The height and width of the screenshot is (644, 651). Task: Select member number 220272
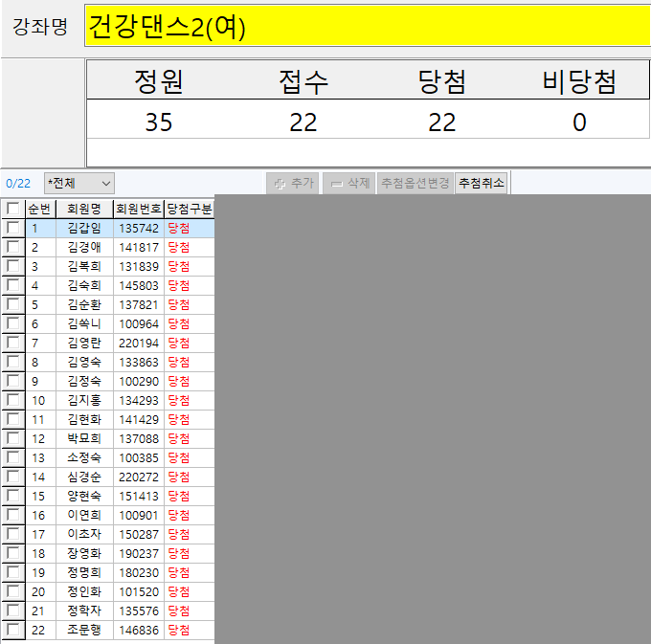(x=139, y=477)
